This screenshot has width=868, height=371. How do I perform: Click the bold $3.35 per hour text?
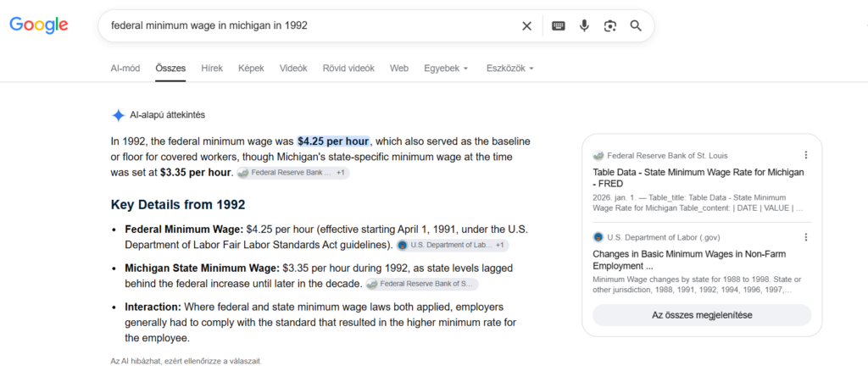point(196,173)
